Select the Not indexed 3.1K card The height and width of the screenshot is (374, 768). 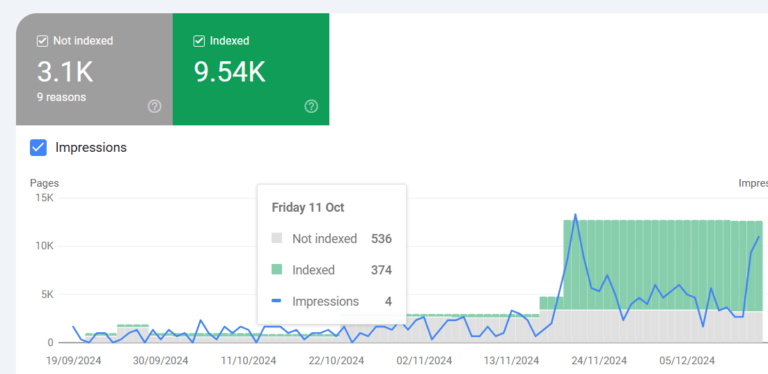coord(94,69)
